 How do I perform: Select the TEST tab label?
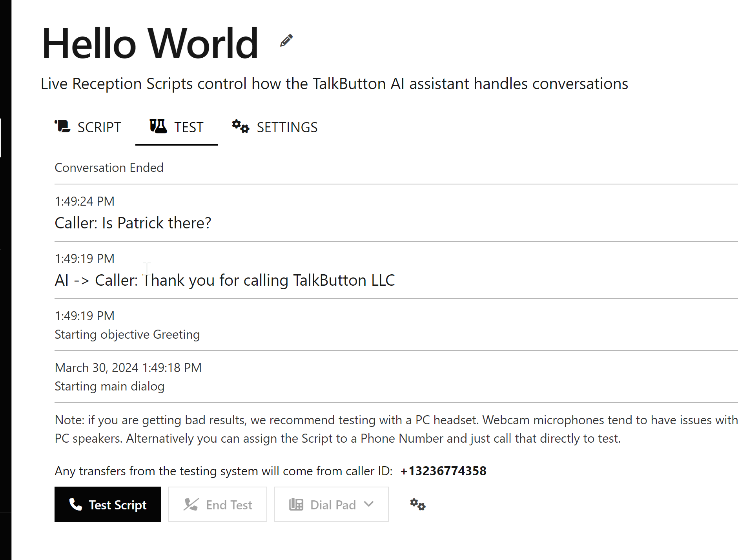click(x=189, y=128)
